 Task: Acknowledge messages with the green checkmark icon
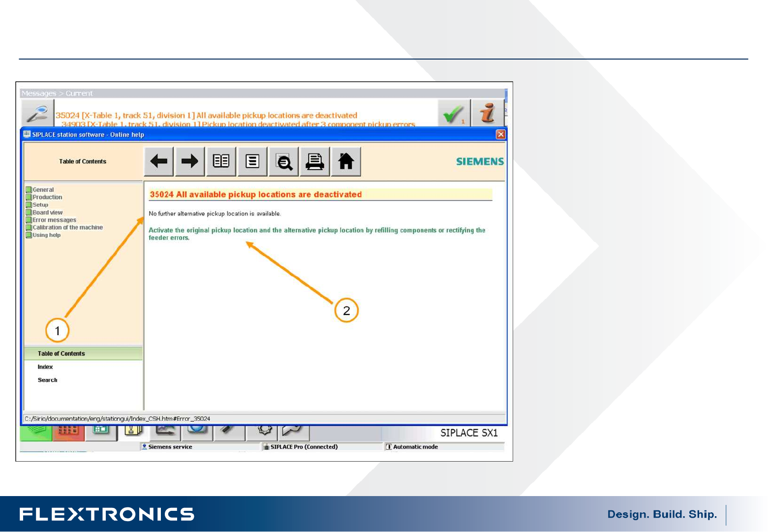[454, 113]
